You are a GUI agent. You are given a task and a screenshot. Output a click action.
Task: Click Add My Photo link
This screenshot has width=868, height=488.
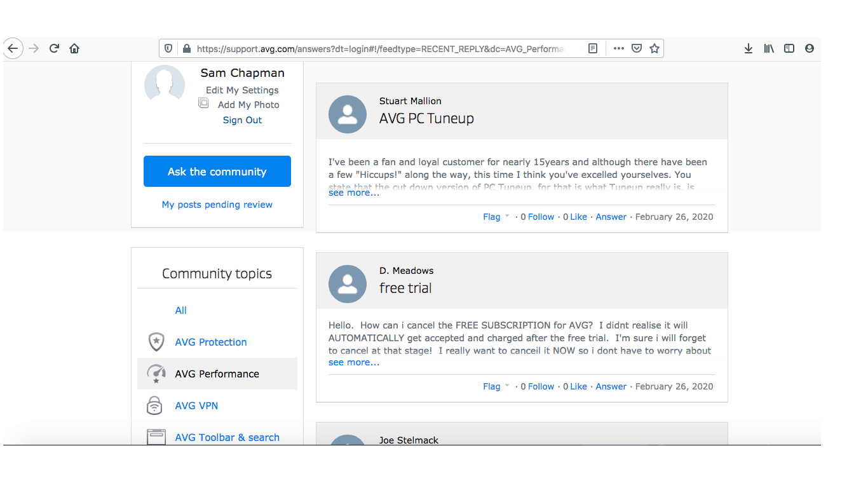click(248, 105)
